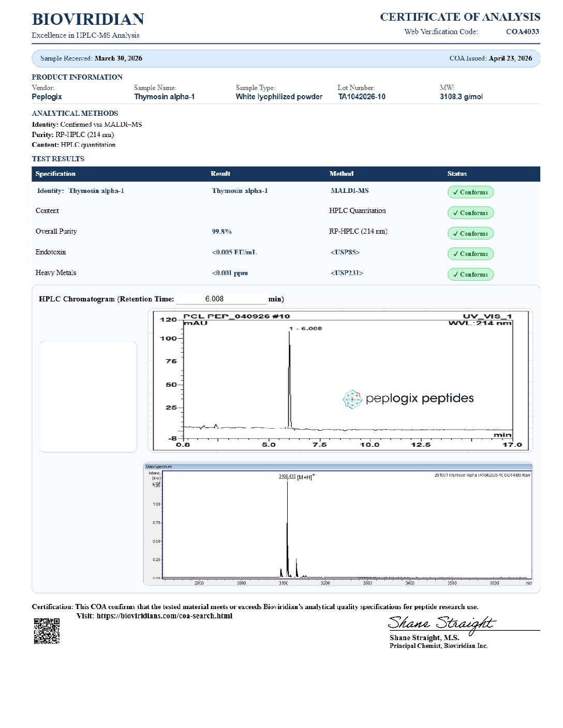The image size is (563, 728).
Task: Click the 1 - 6.008 peak label
Action: coord(305,328)
